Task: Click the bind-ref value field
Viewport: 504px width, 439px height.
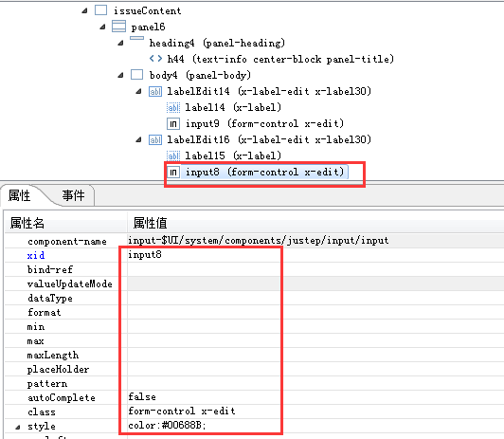Action: point(315,269)
